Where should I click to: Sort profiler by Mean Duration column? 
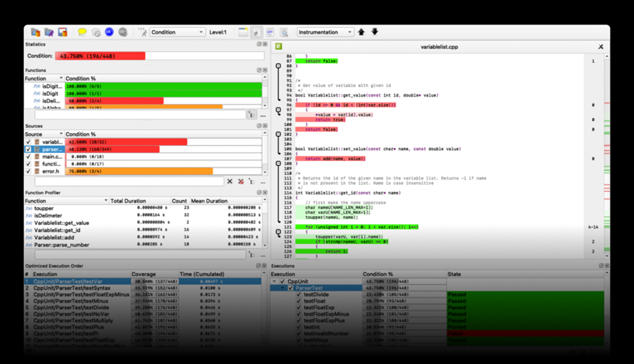click(226, 201)
